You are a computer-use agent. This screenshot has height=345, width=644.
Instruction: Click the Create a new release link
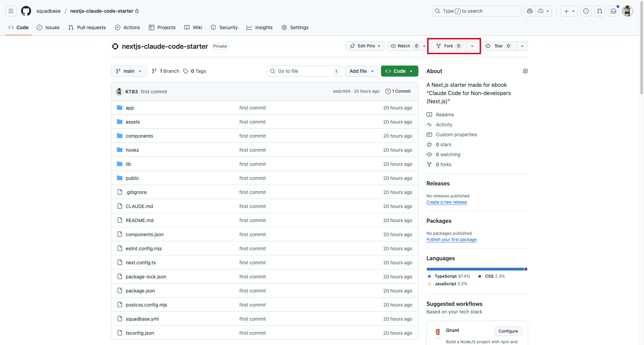coord(446,202)
